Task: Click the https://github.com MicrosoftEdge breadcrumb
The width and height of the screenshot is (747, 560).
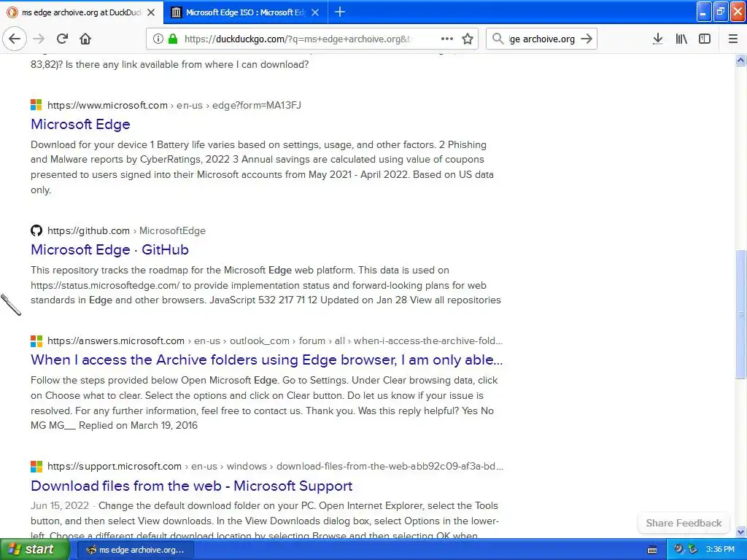Action: point(126,231)
